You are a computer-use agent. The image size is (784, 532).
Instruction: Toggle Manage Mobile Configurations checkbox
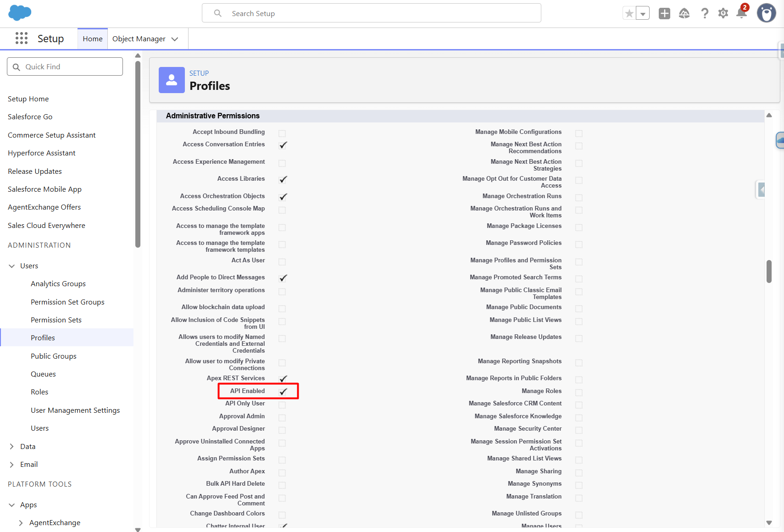point(579,133)
